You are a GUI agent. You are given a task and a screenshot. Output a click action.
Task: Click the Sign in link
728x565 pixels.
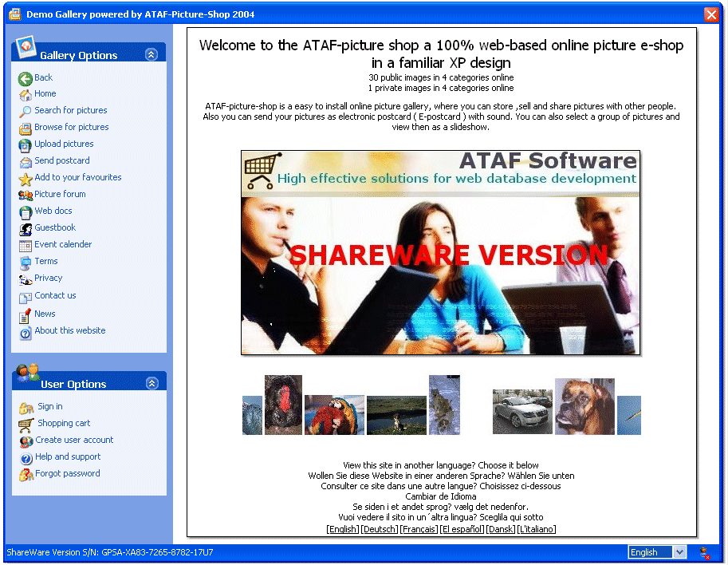[50, 406]
